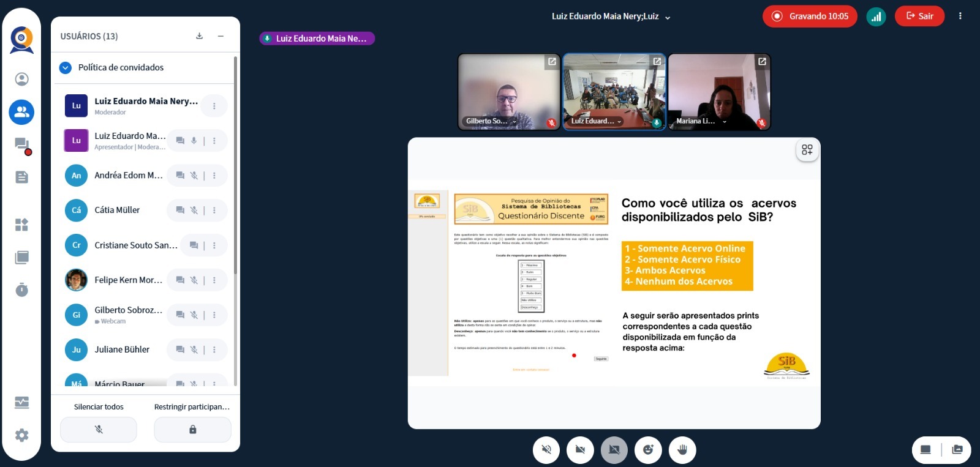Open Gilberto's webcam name dropdown

(x=514, y=121)
